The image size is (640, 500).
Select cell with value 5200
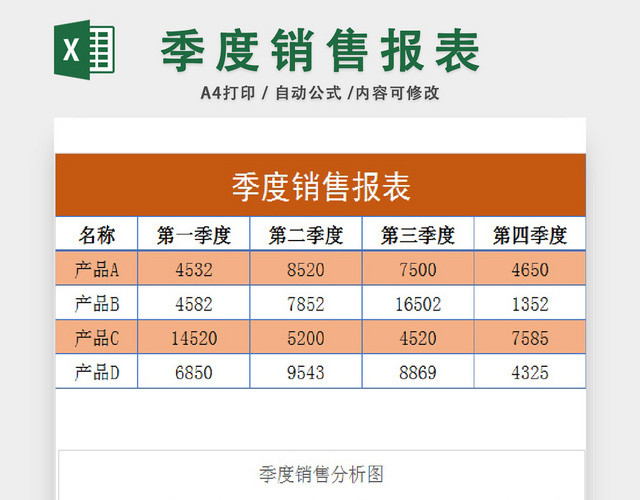[306, 337]
